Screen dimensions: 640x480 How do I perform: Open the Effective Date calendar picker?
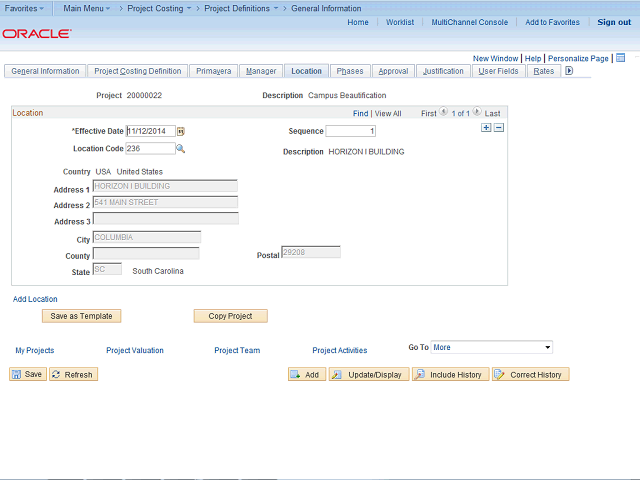(x=182, y=131)
